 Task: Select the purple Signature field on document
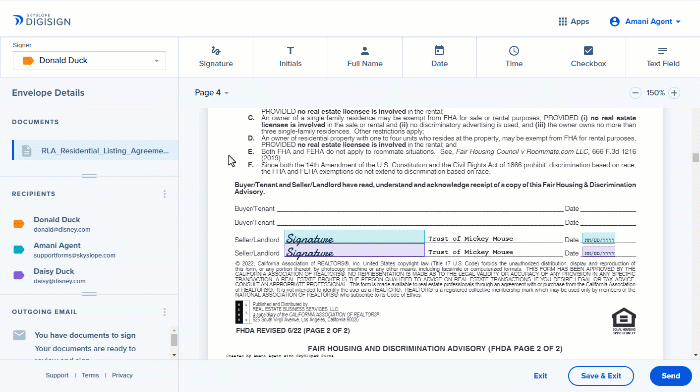(354, 250)
